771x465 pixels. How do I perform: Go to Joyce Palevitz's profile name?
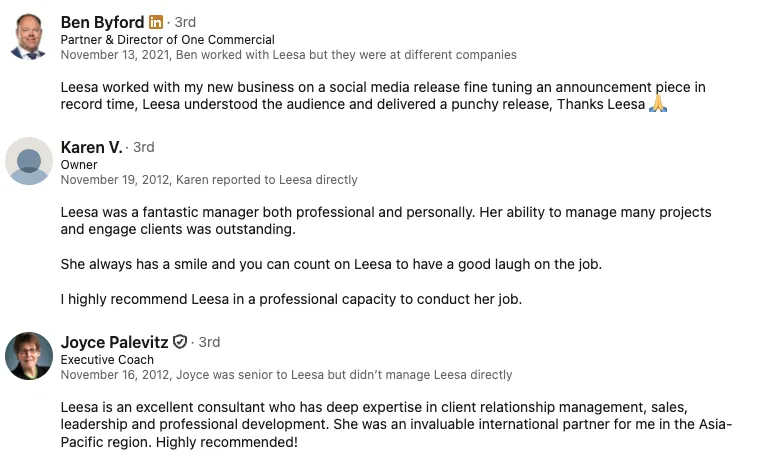coord(115,342)
